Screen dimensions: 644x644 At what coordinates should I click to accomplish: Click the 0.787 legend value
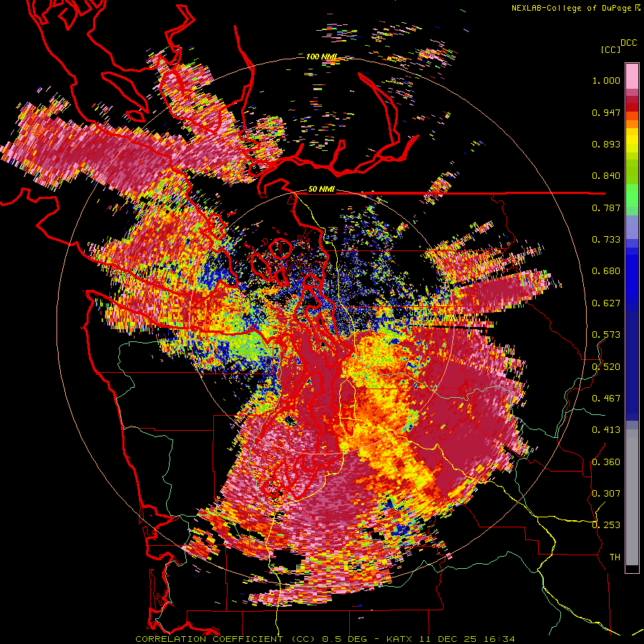tap(606, 208)
